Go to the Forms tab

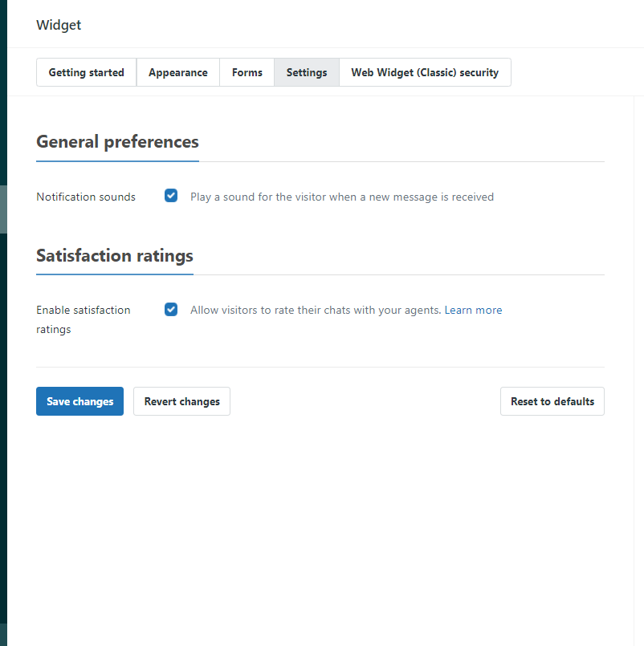[x=247, y=72]
